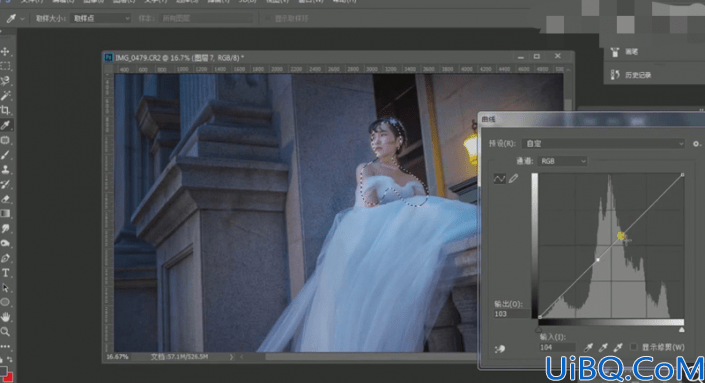This screenshot has width=705, height=383.
Task: Select the Path Selection arrow tool
Action: pos(5,288)
